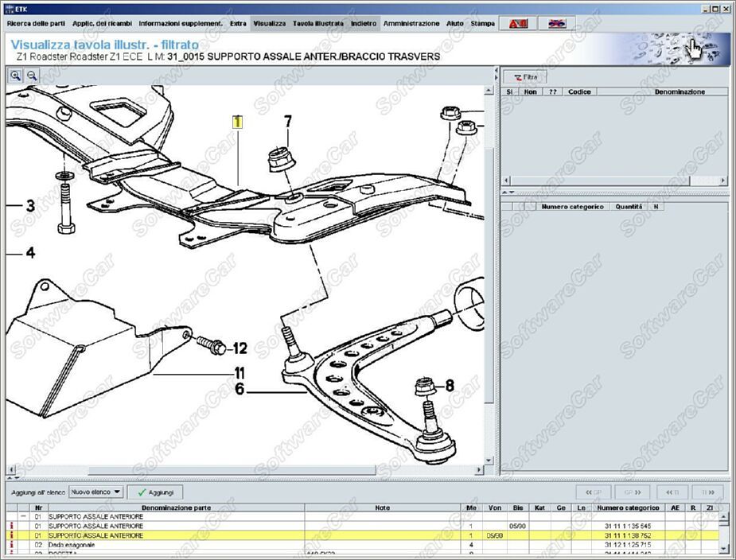The height and width of the screenshot is (560, 736).
Task: Click the red warning triangle toolbar icon
Action: coord(517,24)
